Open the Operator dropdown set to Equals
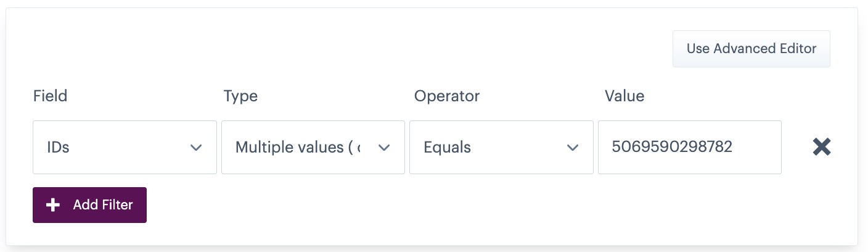This screenshot has height=252, width=868. pos(501,147)
